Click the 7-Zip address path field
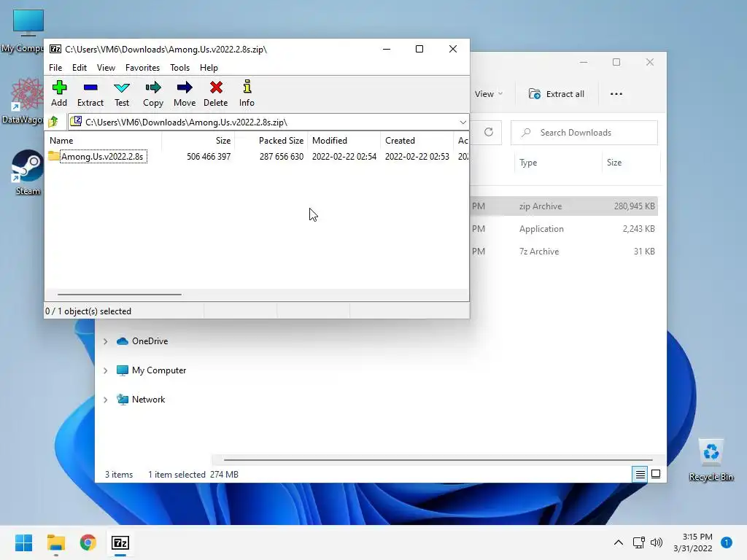747x560 pixels. (x=268, y=122)
